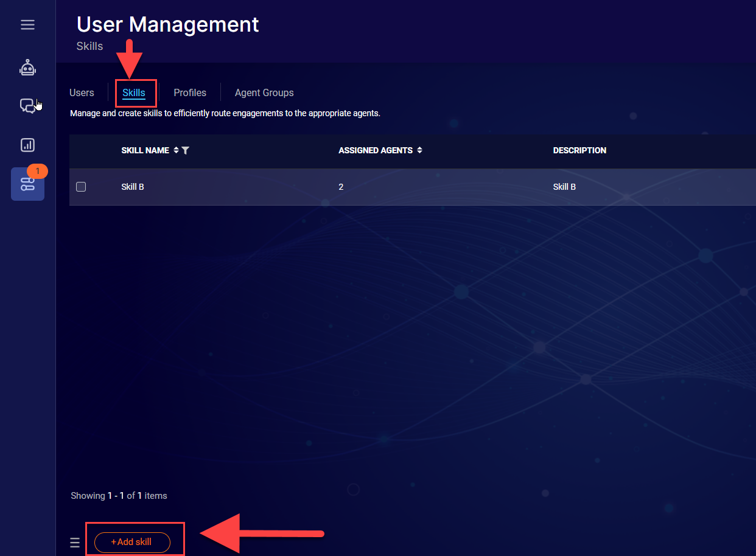Filter the Skill Name column
The image size is (756, 556).
click(186, 150)
